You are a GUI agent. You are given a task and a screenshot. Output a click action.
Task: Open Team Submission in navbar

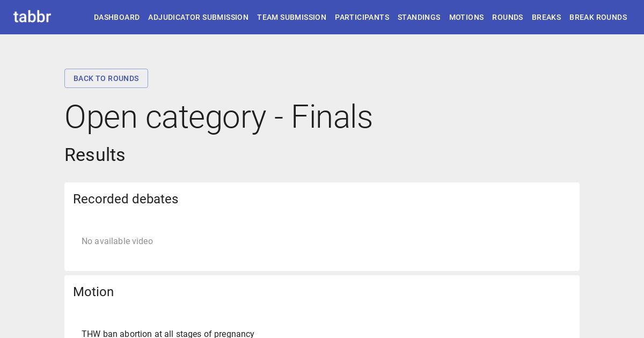(291, 17)
